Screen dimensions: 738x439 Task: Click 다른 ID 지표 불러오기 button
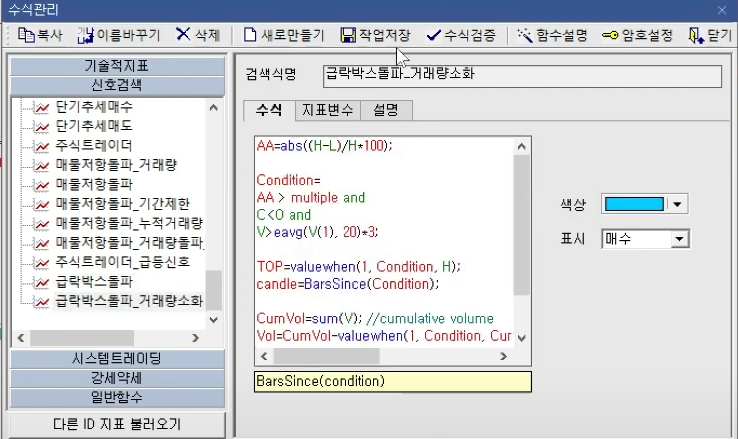coord(117,424)
